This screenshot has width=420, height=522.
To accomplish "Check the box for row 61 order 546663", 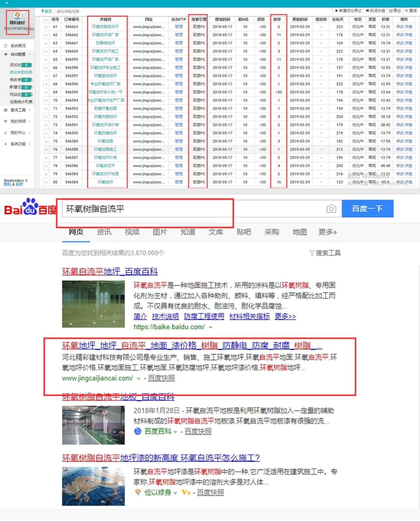I will click(46, 27).
